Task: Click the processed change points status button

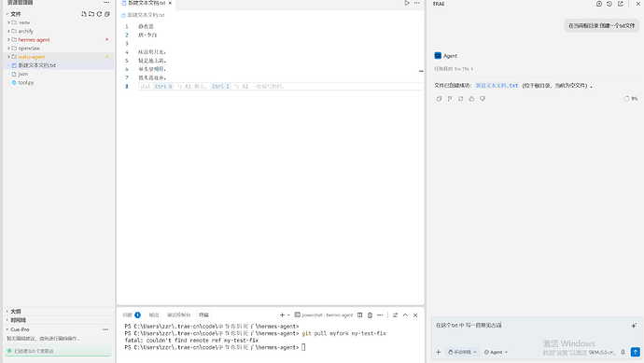Action: pos(58,351)
